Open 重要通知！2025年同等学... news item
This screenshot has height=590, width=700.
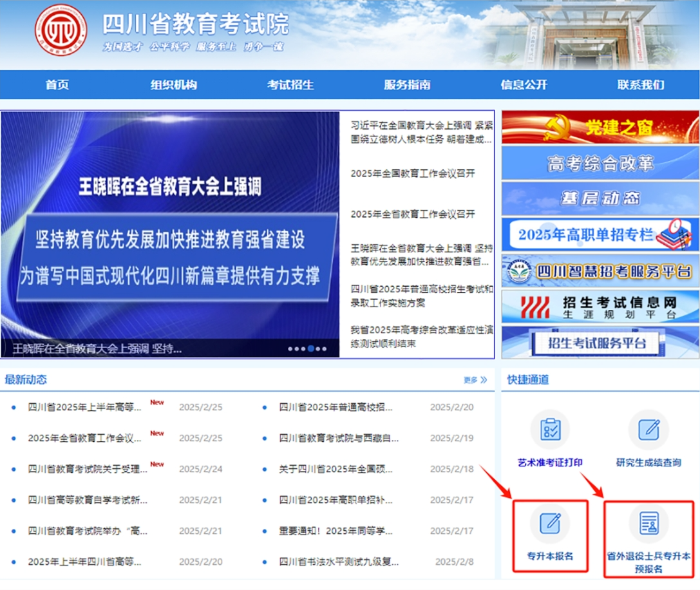coord(336,531)
